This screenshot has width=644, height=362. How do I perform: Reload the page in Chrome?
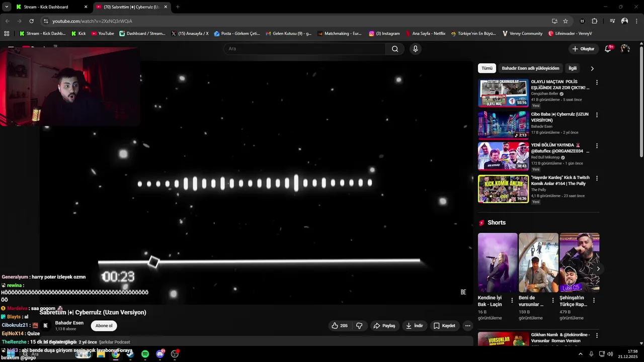click(x=31, y=21)
